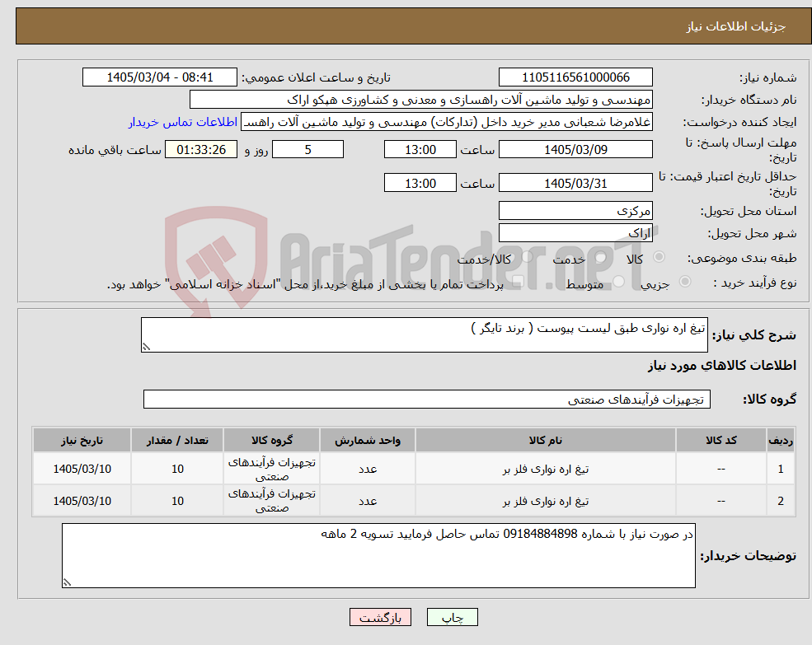This screenshot has width=812, height=645.
Task: Click the announcement date field 1405/03/04 - 08:41
Action: (x=159, y=77)
